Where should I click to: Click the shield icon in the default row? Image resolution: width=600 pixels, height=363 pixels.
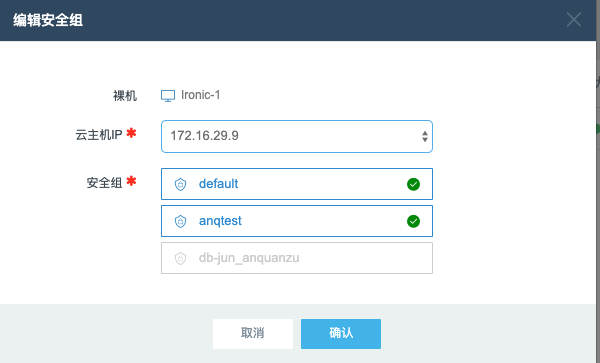point(180,184)
